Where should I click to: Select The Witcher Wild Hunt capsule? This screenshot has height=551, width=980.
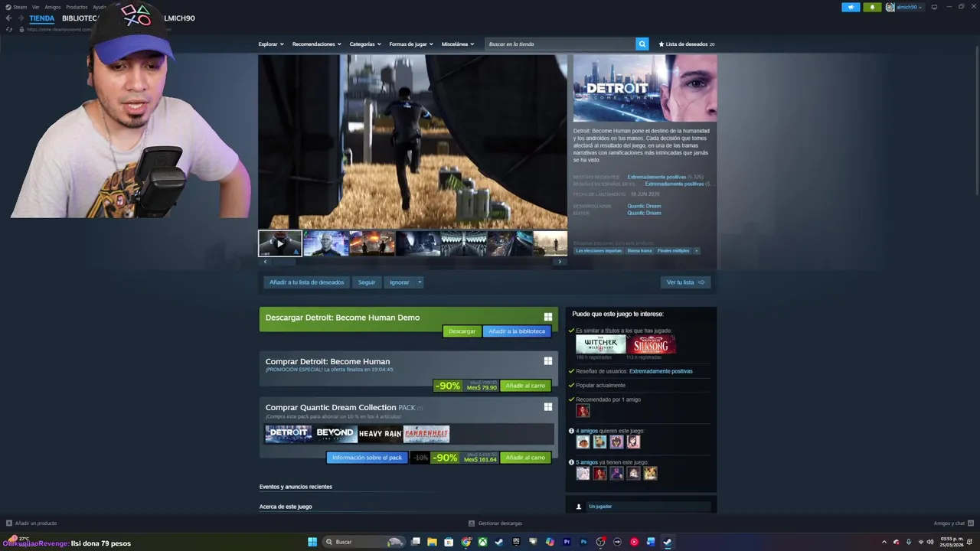(600, 345)
